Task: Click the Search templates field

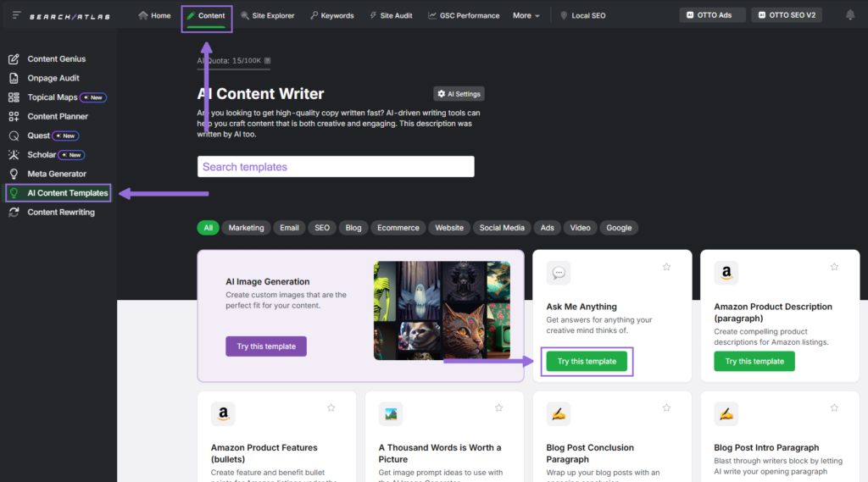Action: click(336, 167)
